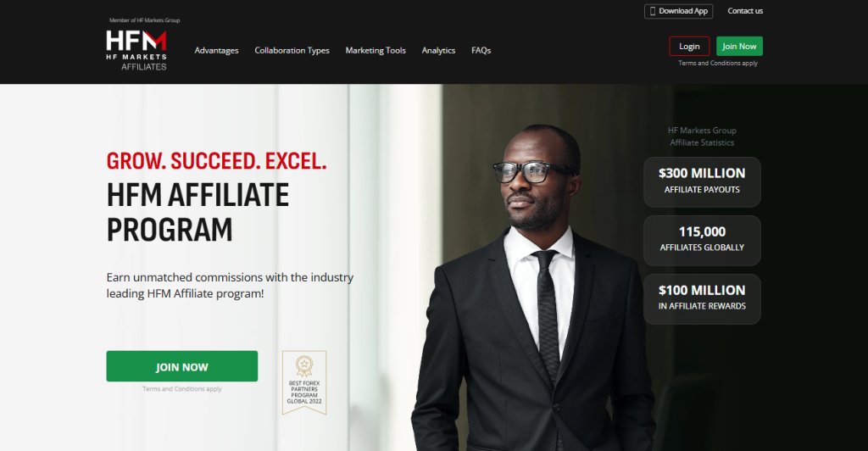Click the Member of HF Markets Group text
The height and width of the screenshot is (451, 868).
(144, 20)
